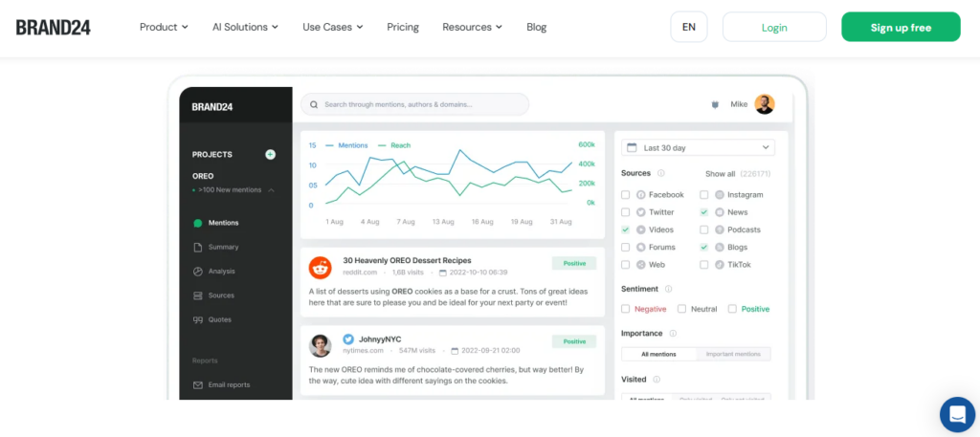The height and width of the screenshot is (437, 980).
Task: Tick the Instagram source checkbox
Action: pyautogui.click(x=703, y=195)
